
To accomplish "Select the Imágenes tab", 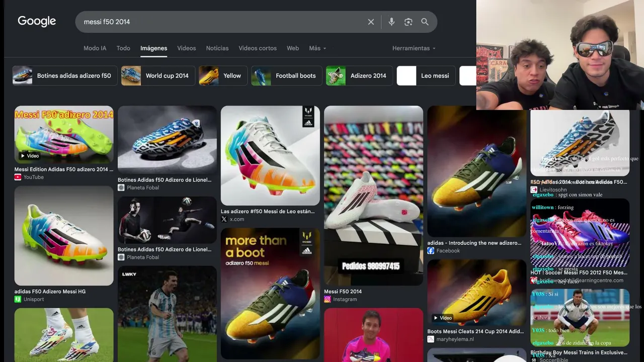I will (153, 48).
